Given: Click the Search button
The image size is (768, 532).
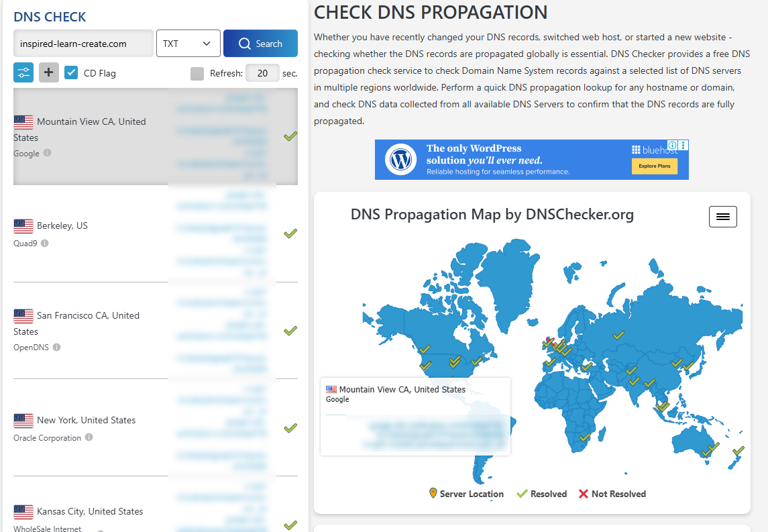Looking at the screenshot, I should [x=260, y=44].
